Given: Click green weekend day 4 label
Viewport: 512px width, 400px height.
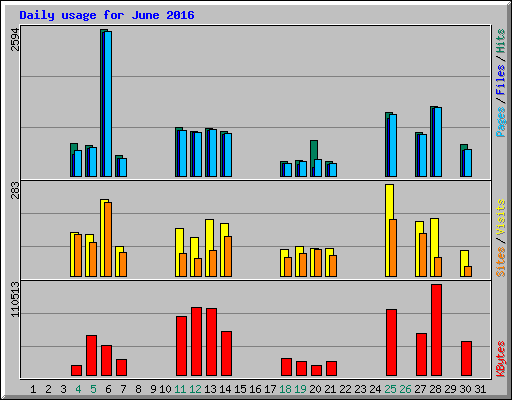Looking at the screenshot, I should coord(78,389).
